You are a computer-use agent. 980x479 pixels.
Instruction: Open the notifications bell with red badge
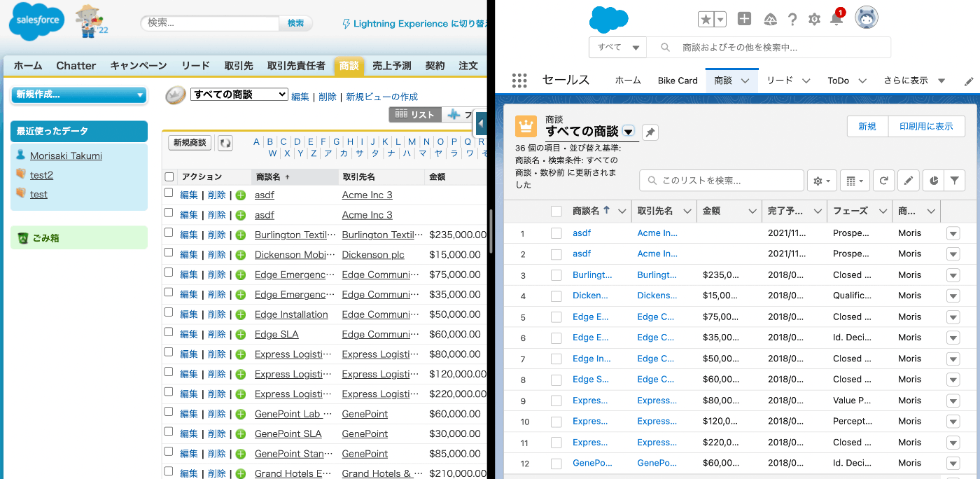tap(836, 19)
